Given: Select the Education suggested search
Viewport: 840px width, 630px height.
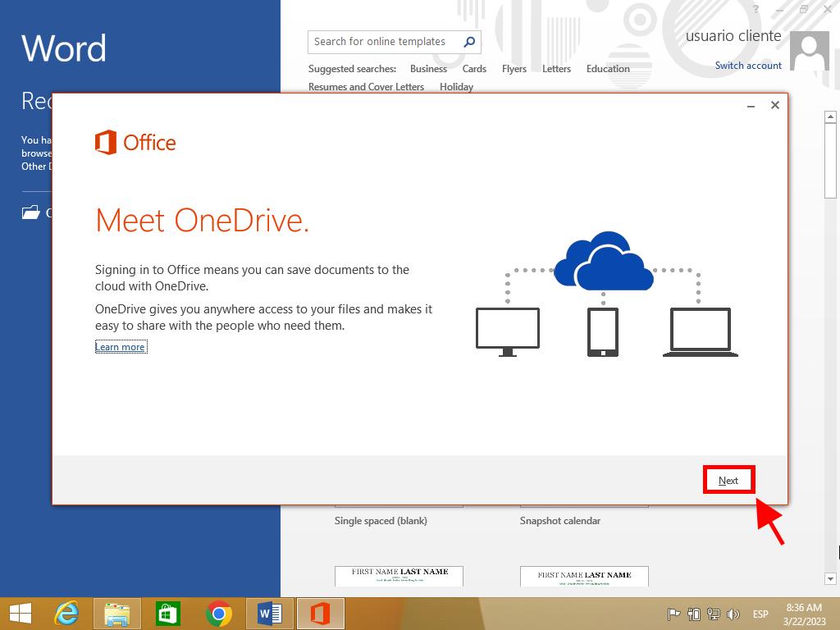Looking at the screenshot, I should point(608,69).
